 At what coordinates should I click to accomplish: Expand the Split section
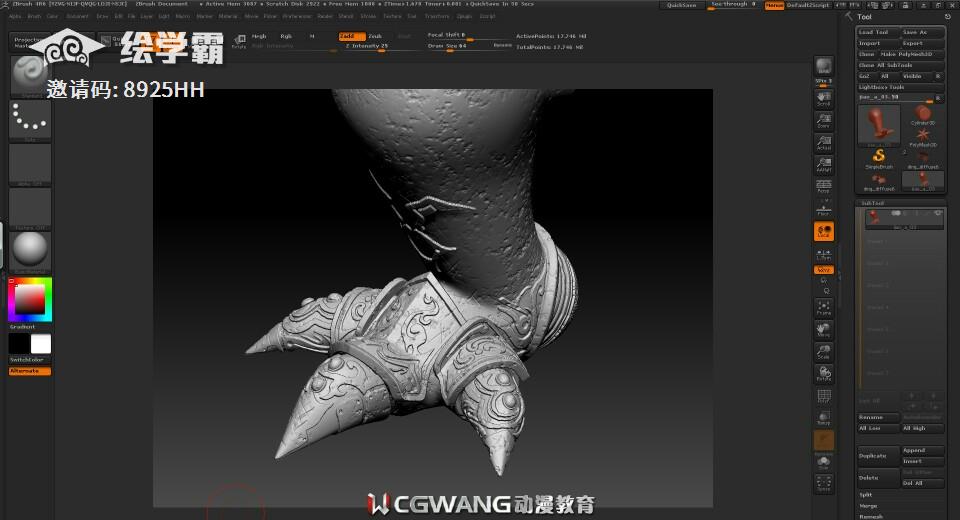point(866,495)
